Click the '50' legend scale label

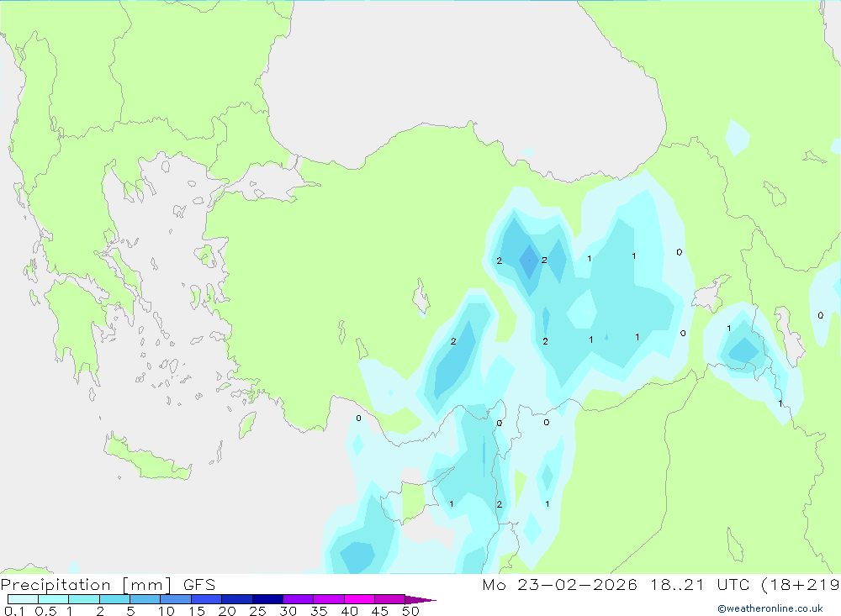tap(410, 611)
